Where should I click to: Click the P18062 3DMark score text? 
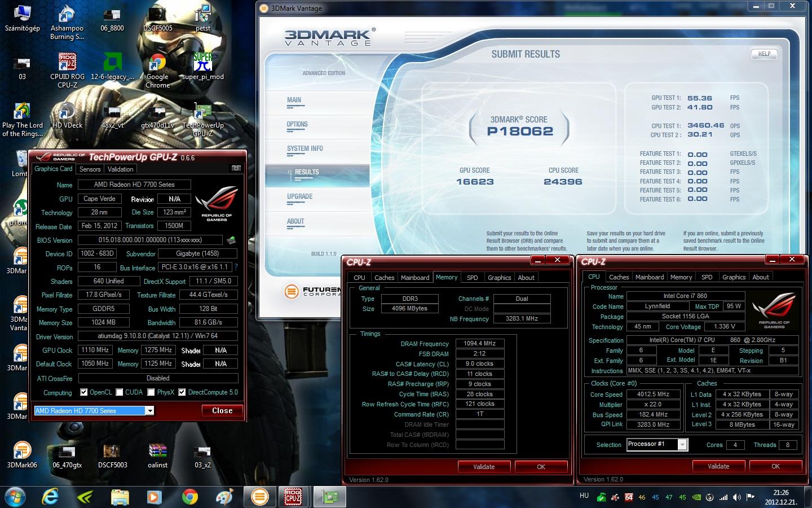pos(520,132)
